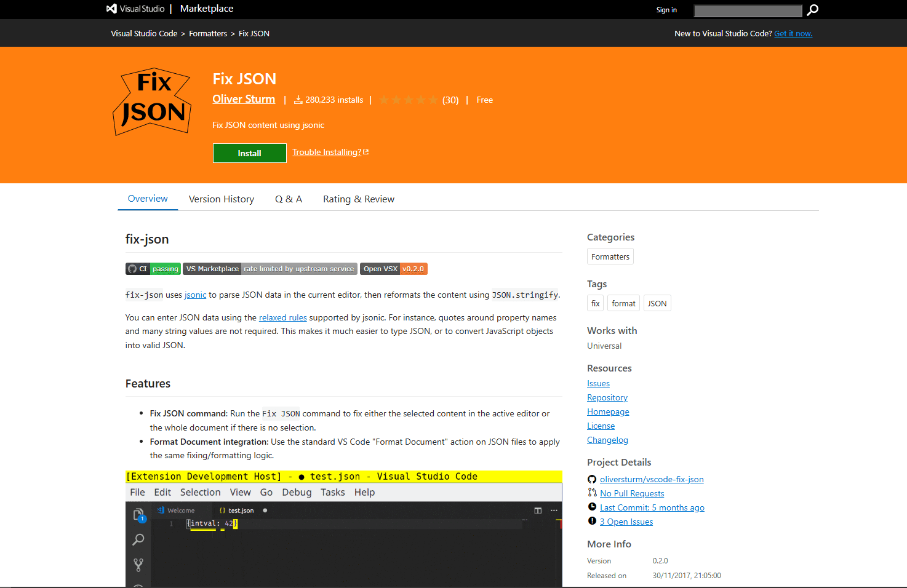Select the test.json editor tab
Screen dimensions: 907x588
240,510
